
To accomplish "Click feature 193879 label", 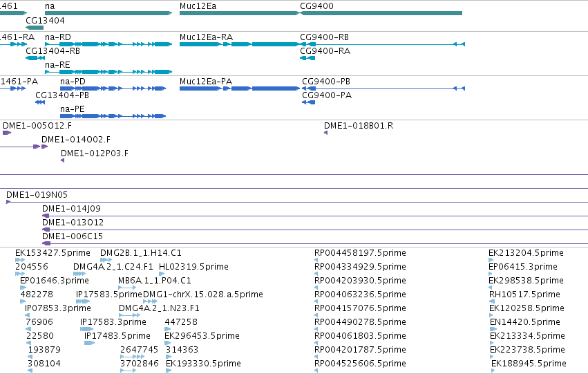I will (x=44, y=350).
